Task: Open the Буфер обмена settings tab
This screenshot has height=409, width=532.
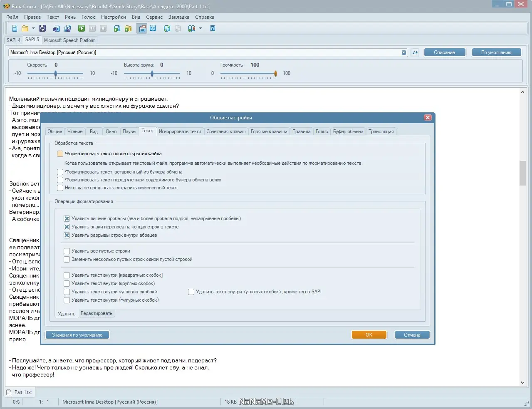Action: (348, 131)
